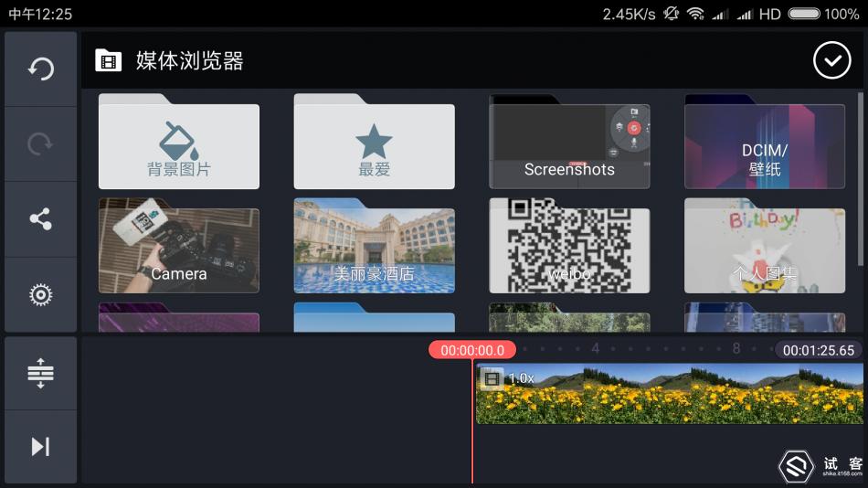868x488 pixels.
Task: Open the Camera folder
Action: point(179,246)
